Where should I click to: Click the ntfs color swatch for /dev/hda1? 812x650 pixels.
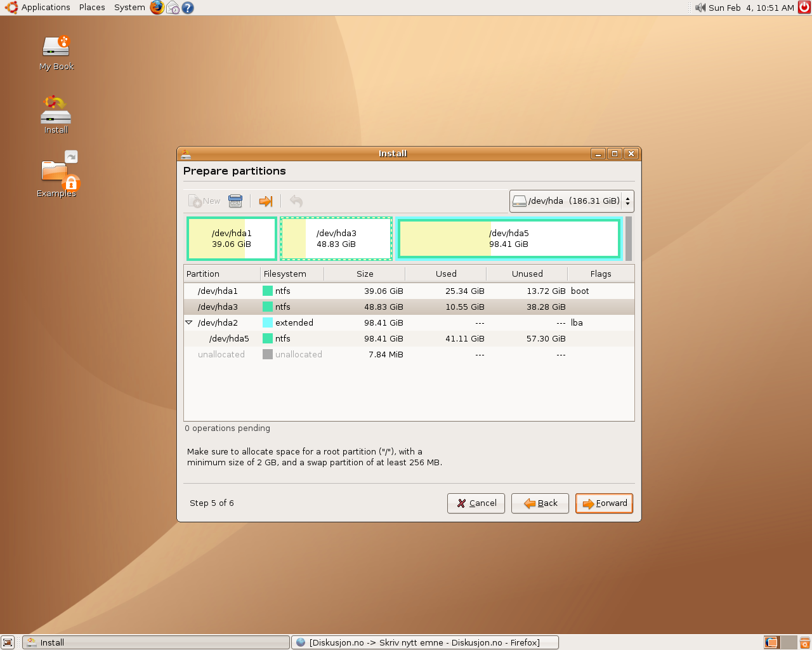click(x=268, y=291)
